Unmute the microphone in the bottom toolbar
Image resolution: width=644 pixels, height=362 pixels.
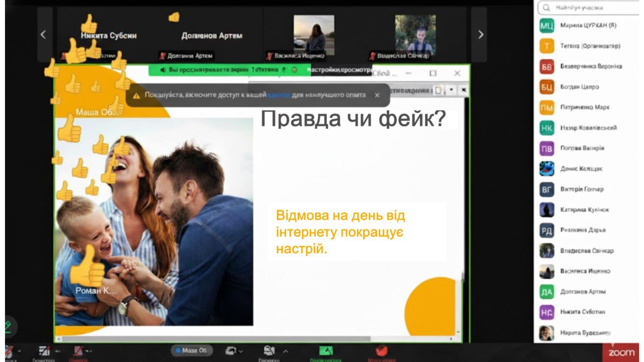9,350
